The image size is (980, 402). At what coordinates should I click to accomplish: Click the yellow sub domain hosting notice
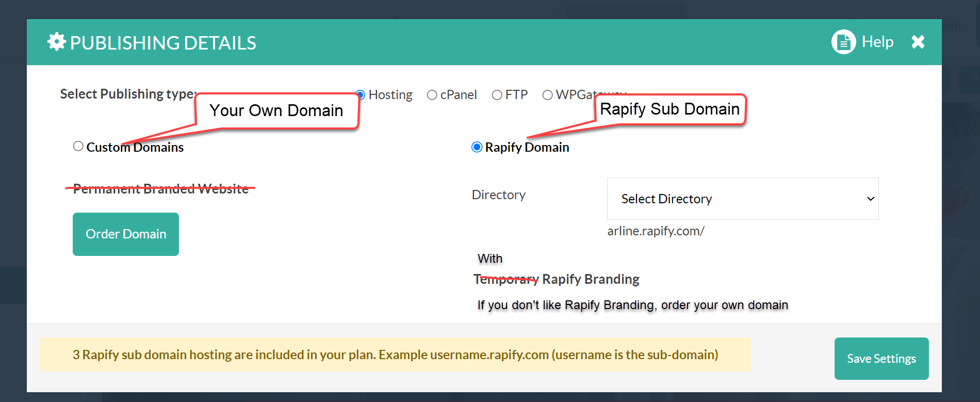tap(395, 355)
